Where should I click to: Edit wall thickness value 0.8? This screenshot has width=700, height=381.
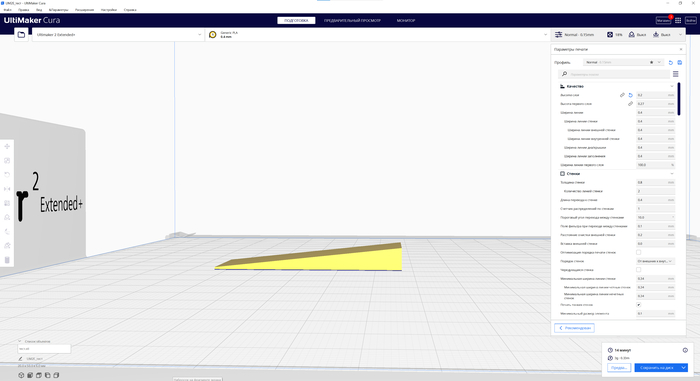tap(655, 183)
